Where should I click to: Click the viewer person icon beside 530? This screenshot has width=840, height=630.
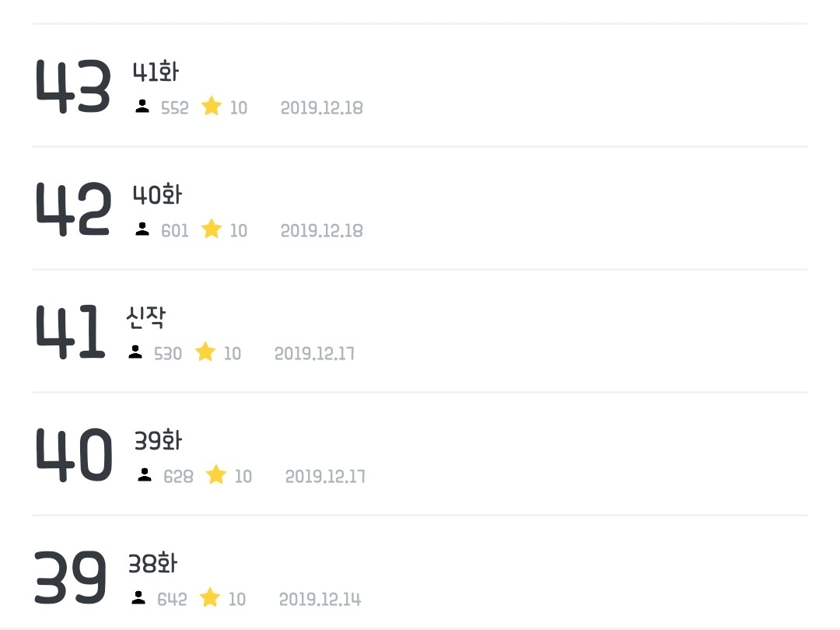pos(135,352)
